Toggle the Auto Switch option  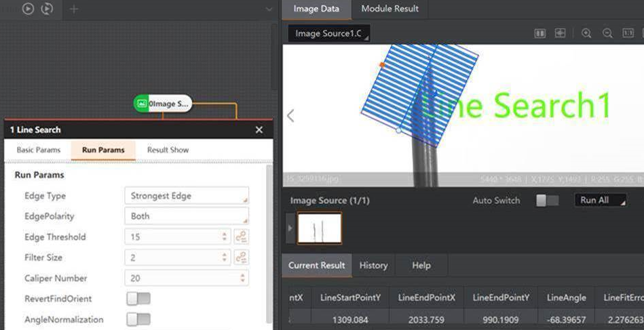tap(547, 201)
